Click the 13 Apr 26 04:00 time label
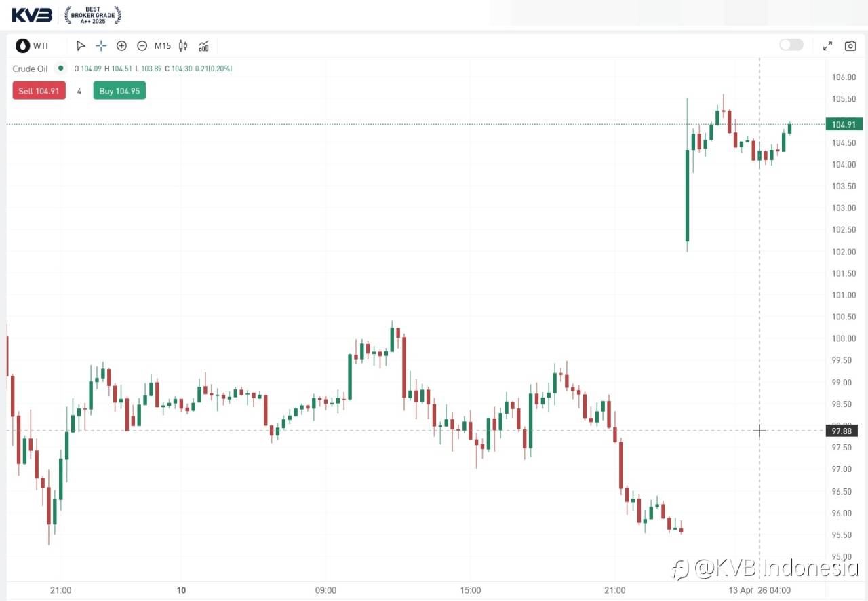Screen dimensions: 868x601 (x=759, y=590)
